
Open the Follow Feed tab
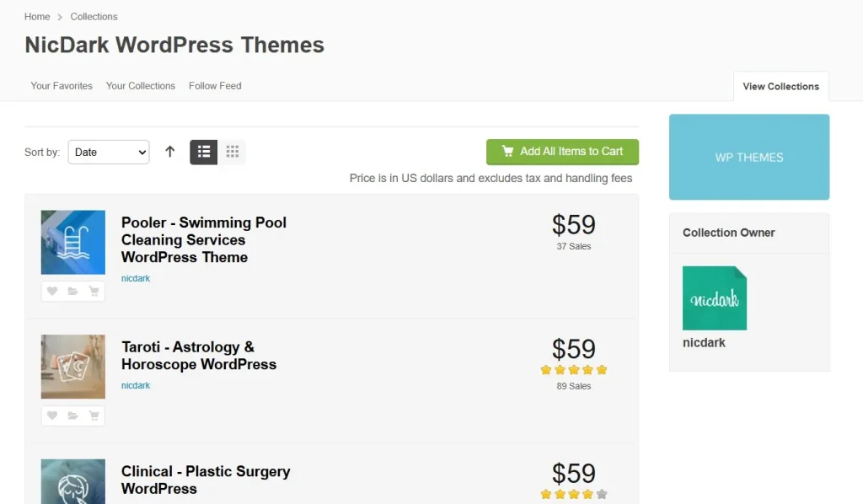coord(215,86)
